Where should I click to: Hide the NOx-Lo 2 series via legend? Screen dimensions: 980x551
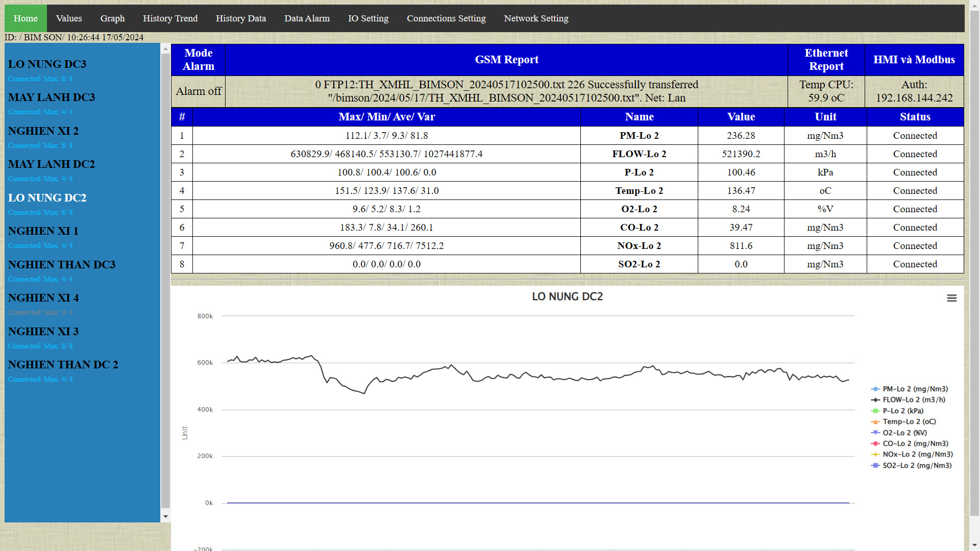pyautogui.click(x=917, y=455)
